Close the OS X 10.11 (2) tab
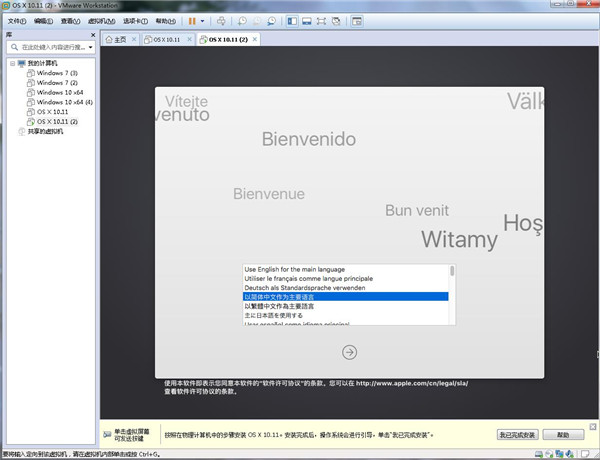 [x=254, y=39]
